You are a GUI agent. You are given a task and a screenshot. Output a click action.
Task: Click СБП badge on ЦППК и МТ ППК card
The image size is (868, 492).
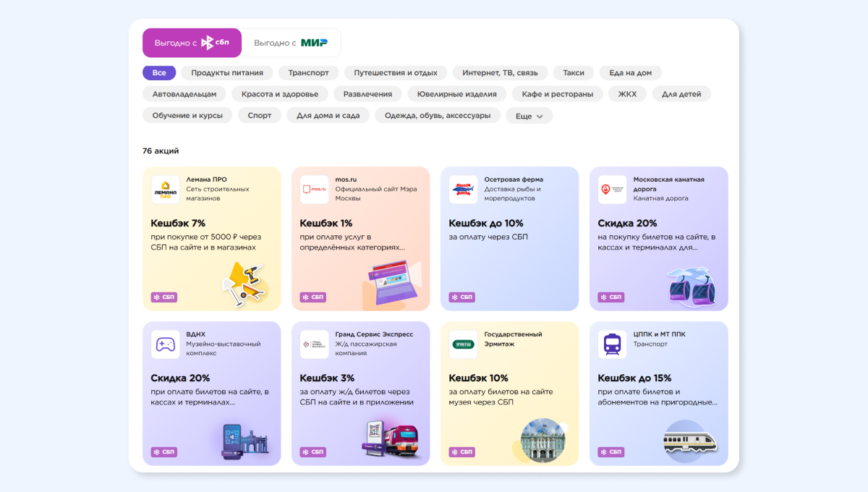pyautogui.click(x=611, y=452)
